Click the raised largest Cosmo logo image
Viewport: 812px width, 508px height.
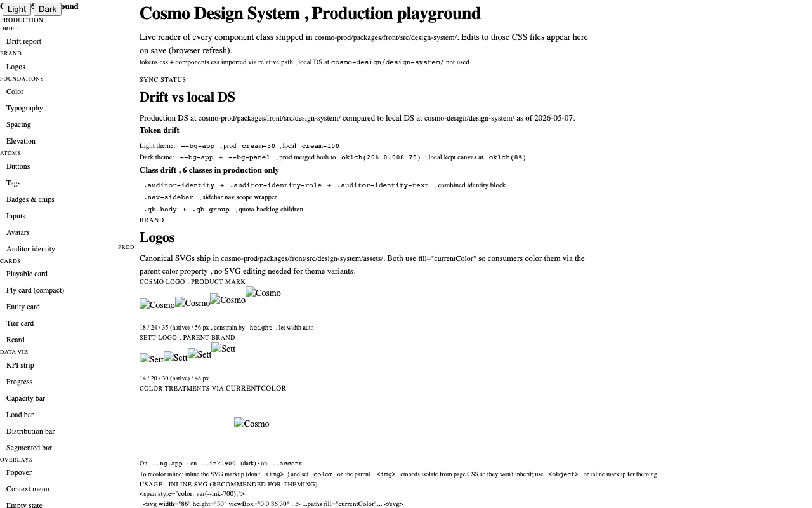point(263,293)
